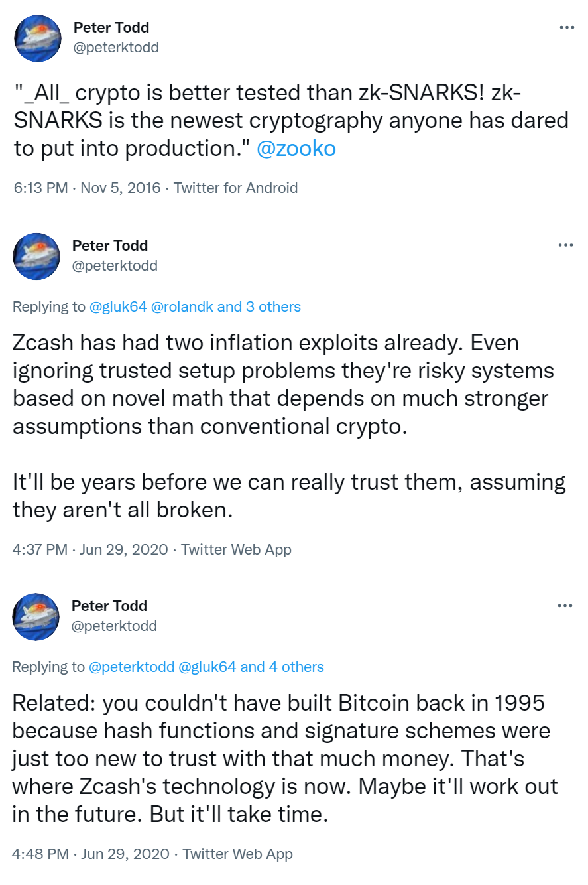Click Peter Todd's avatar on the second tweet
The height and width of the screenshot is (885, 588).
click(x=37, y=256)
